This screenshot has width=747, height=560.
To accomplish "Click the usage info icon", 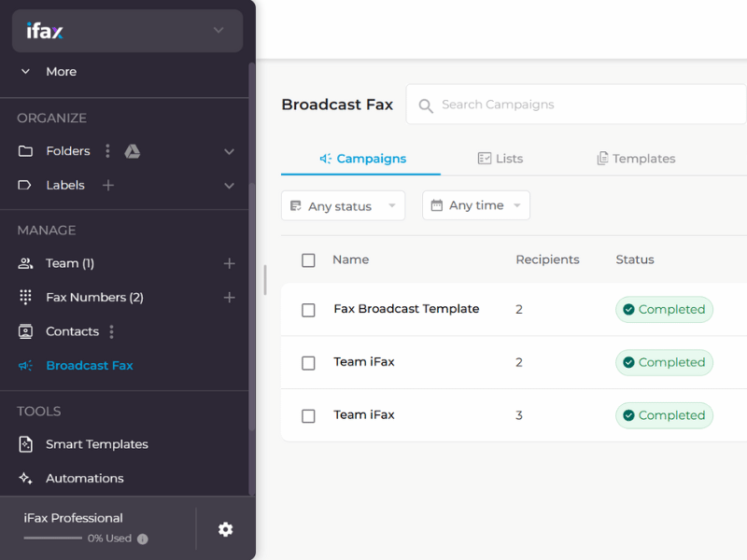I will pos(143,539).
